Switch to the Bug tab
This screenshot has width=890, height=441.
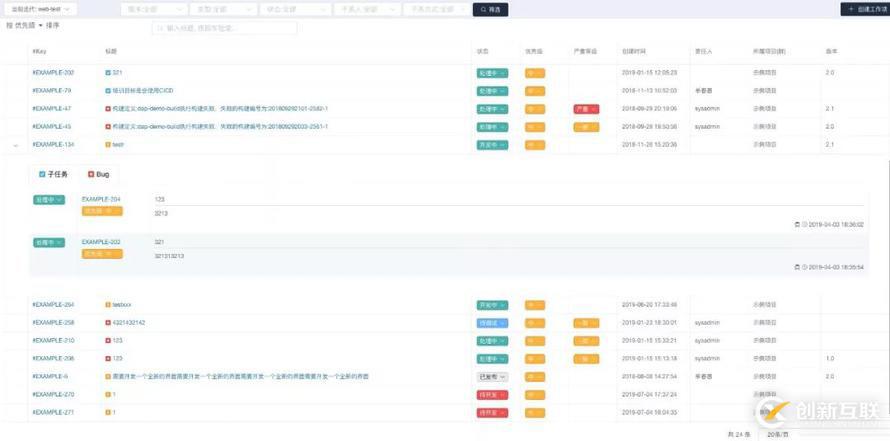(99, 174)
